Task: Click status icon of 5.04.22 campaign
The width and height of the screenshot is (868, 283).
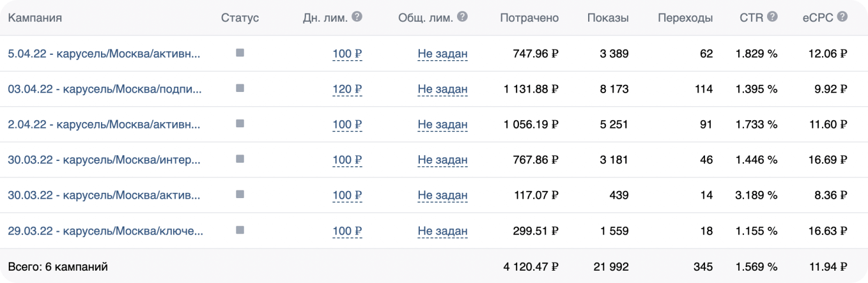Action: [240, 53]
